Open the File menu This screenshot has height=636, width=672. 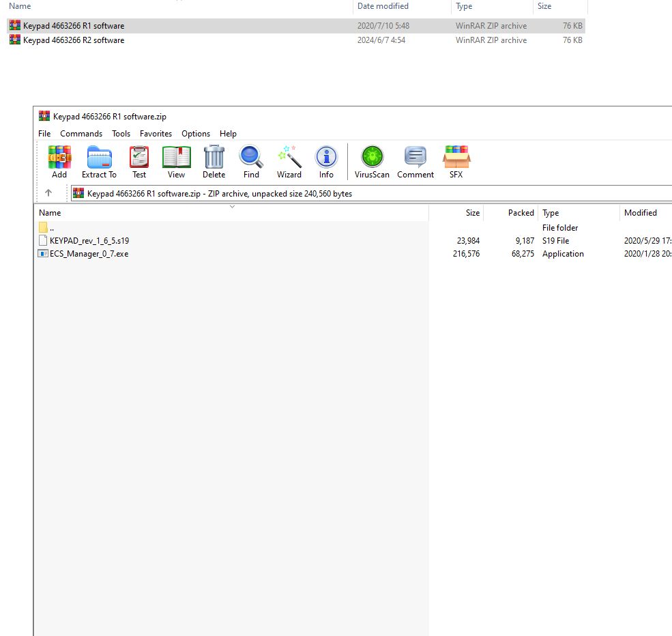pos(44,134)
